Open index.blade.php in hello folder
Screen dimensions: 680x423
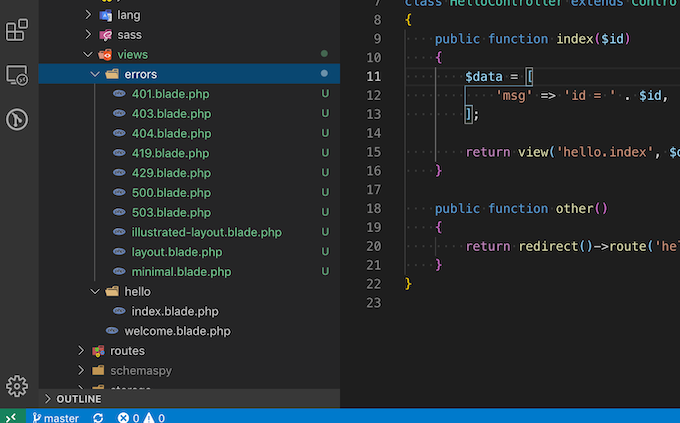(175, 311)
